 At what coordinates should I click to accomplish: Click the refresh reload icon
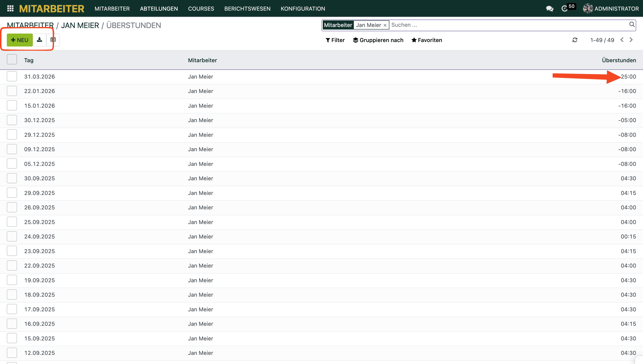point(575,40)
